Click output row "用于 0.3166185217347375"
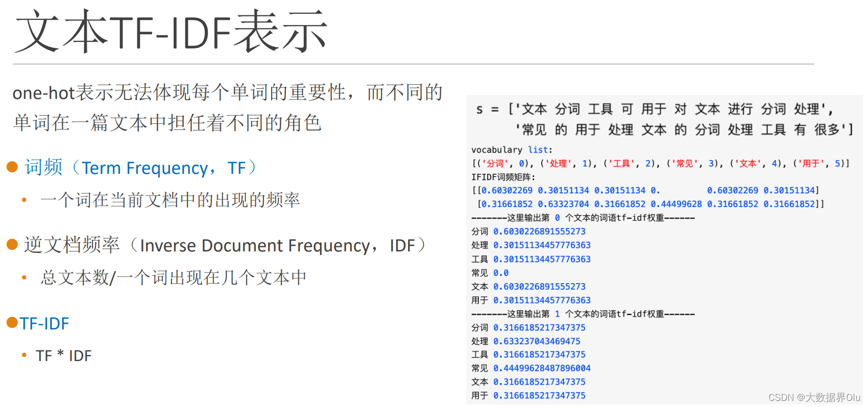The image size is (868, 407). tap(528, 395)
